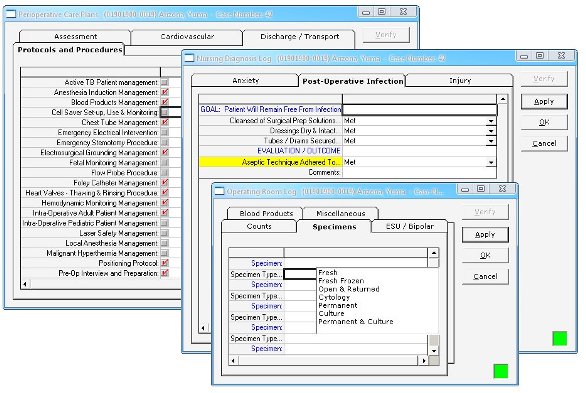Open Aseptic Technique Adhered To dropdown
Screen dimensions: 586x393
pos(491,163)
